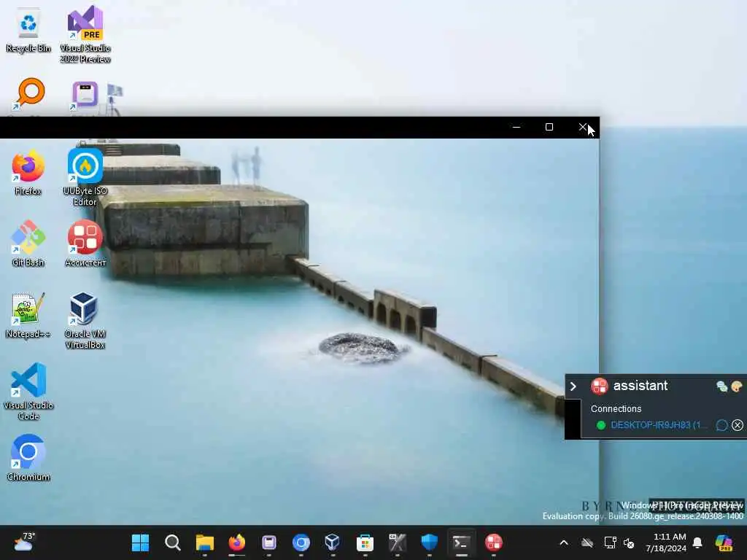
Task: Open clock showing 1:11 AM 7/18/2024
Action: 665,542
